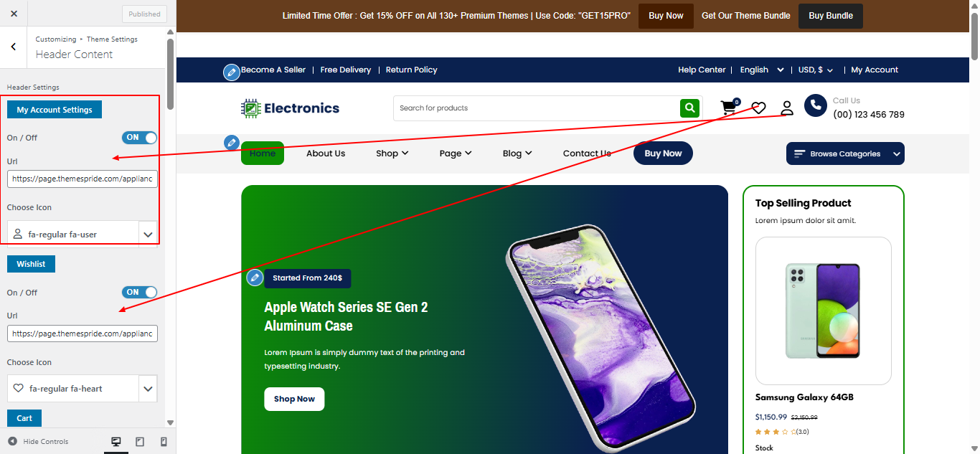
Task: Expand the Browse Categories dropdown
Action: (x=845, y=153)
